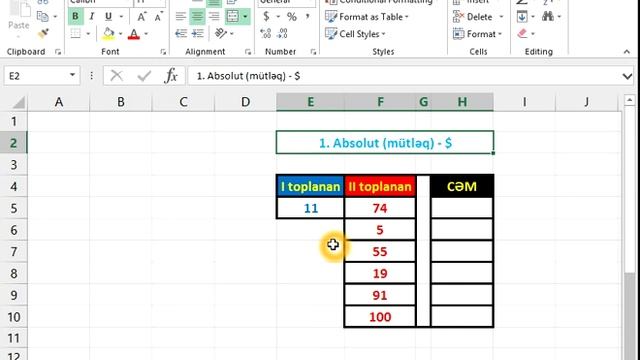The image size is (640, 360).
Task: Click the Orientation text angle icon
Action: click(221, 33)
